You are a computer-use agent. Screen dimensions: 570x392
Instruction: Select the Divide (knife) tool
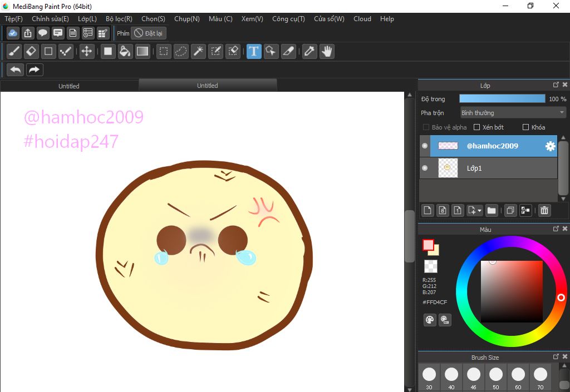pyautogui.click(x=288, y=51)
